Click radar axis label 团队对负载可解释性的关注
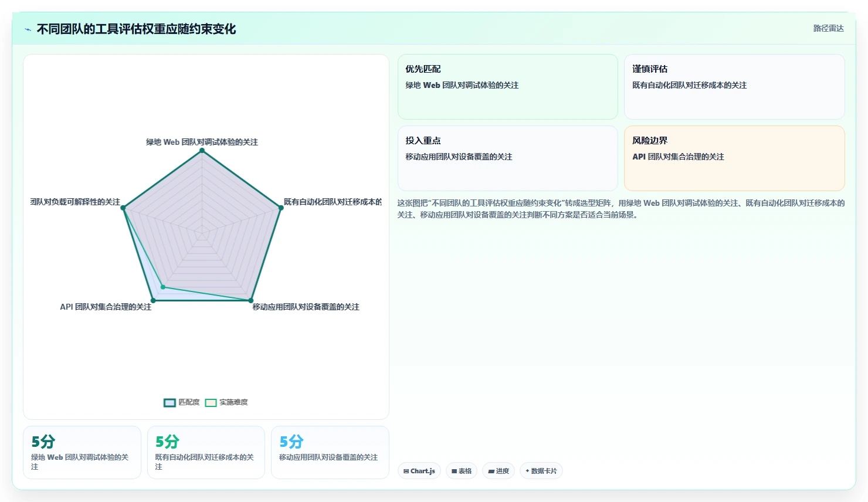Screen dimensions: 868x502 click(75, 202)
